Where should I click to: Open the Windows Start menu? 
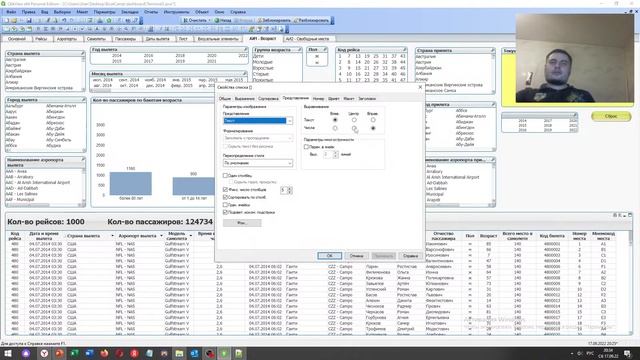(x=8, y=353)
